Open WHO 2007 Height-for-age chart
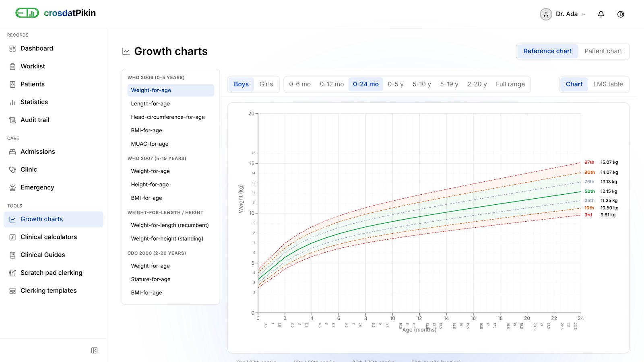The image size is (644, 362). click(171, 185)
